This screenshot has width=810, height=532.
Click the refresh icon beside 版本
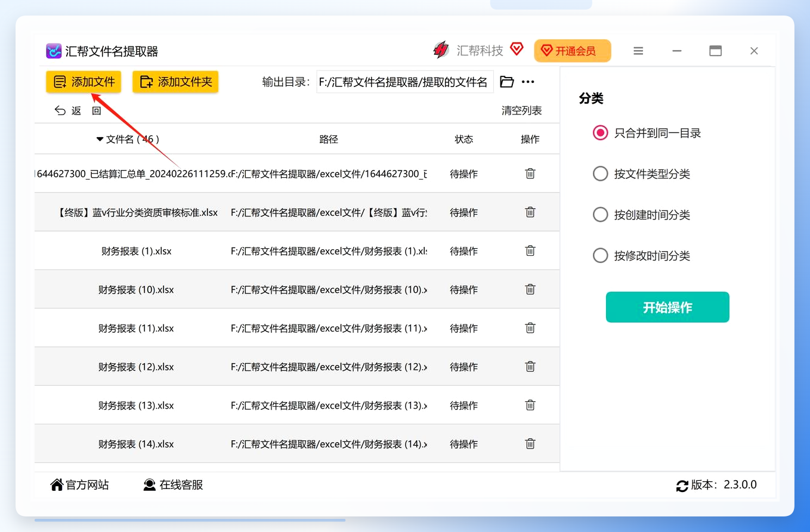tap(682, 486)
